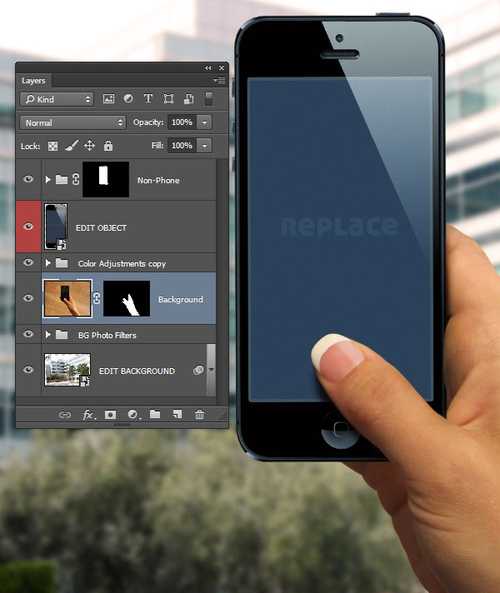Open the Kind filter type dropdown
This screenshot has width=500, height=593.
(x=57, y=99)
